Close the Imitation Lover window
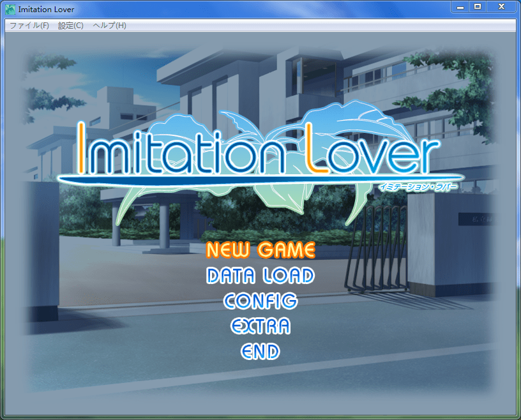521x420 pixels. pyautogui.click(x=501, y=7)
